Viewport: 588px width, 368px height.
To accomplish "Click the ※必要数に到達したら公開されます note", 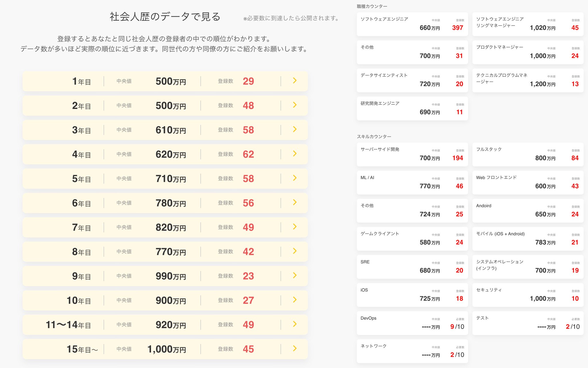I will pos(291,18).
